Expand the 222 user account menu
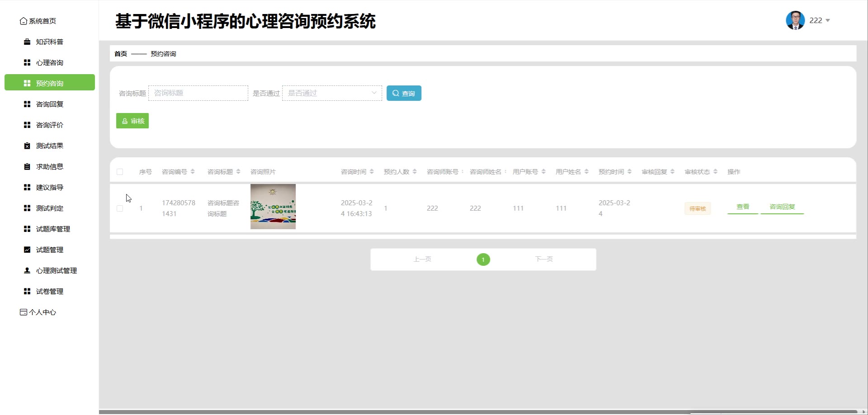868x415 pixels. [x=820, y=20]
